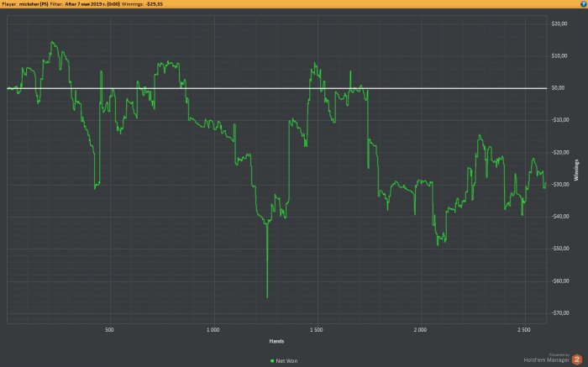Click the "Hands" x-axis title
588x367 pixels.
pos(276,341)
